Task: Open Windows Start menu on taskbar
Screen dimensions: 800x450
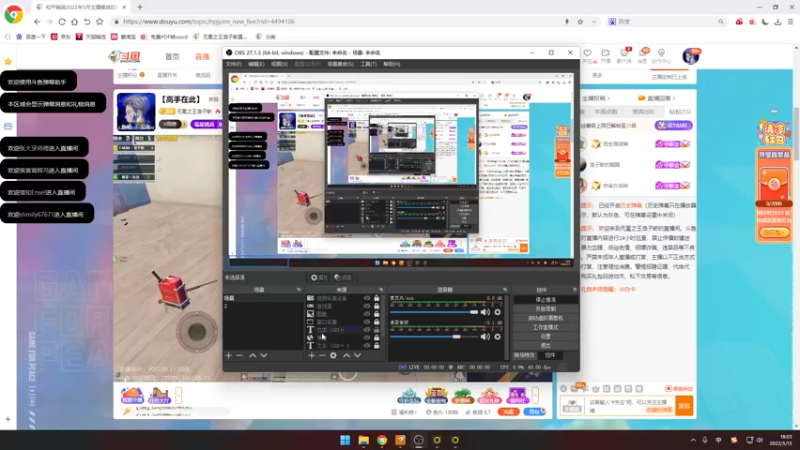Action: tap(345, 440)
